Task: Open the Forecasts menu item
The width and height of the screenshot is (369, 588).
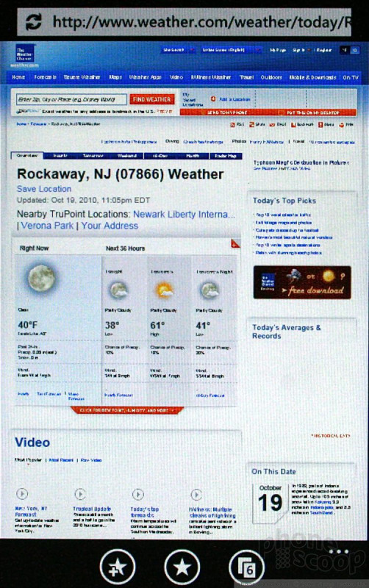Action: pos(45,77)
